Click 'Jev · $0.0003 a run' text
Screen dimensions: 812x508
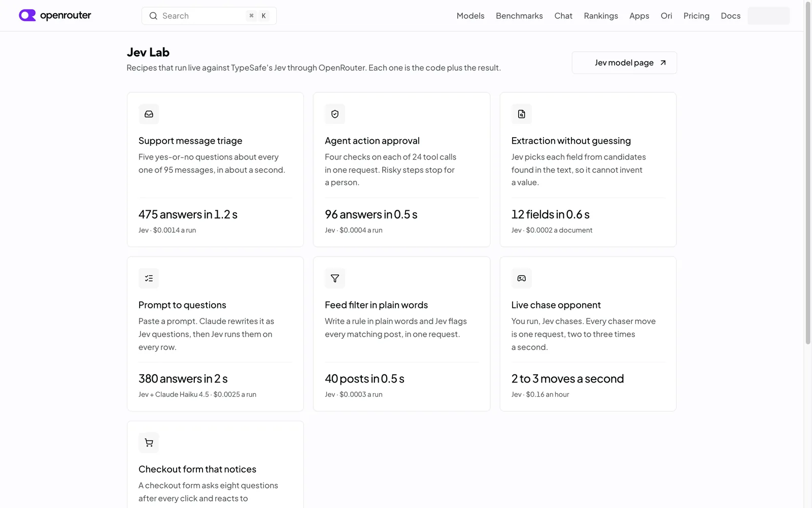[353, 394]
